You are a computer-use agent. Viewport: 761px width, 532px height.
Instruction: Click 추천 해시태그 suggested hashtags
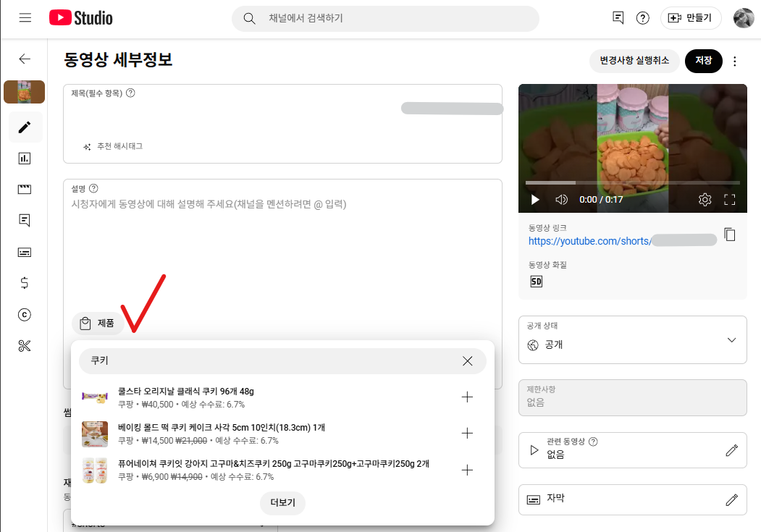[x=113, y=146]
